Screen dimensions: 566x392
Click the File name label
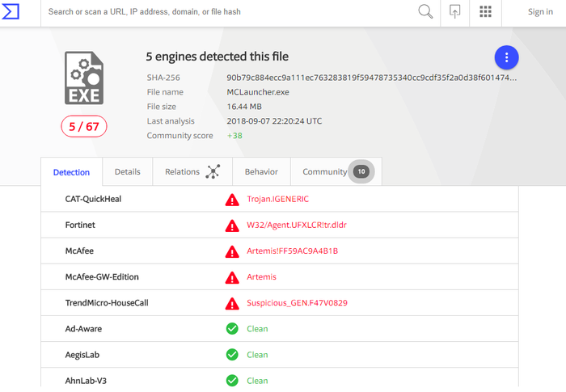coord(165,92)
